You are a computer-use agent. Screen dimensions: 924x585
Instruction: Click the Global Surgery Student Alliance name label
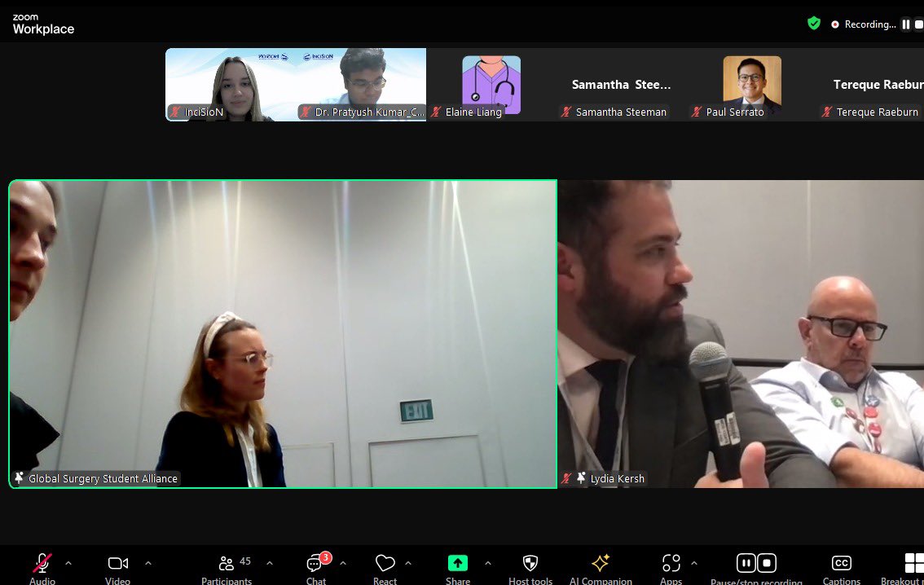103,478
